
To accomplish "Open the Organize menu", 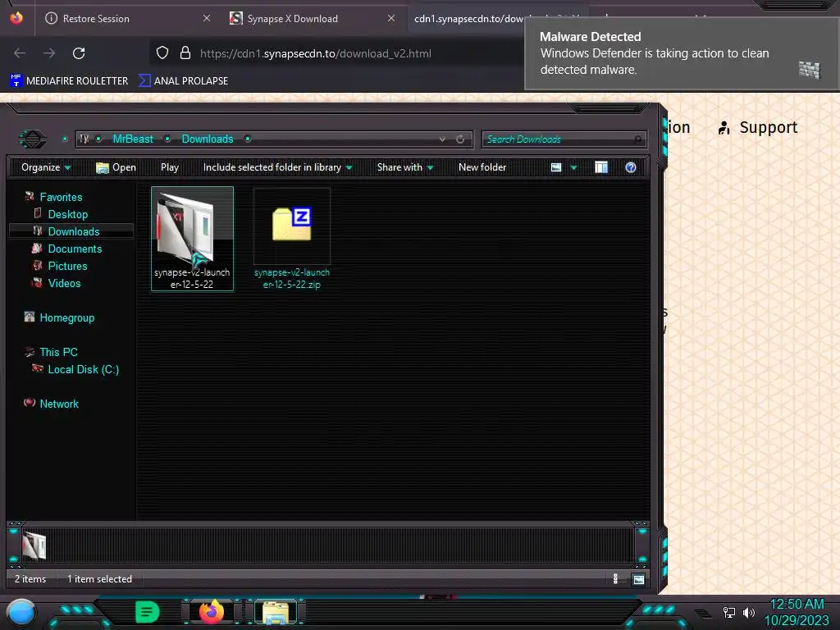I will [46, 167].
